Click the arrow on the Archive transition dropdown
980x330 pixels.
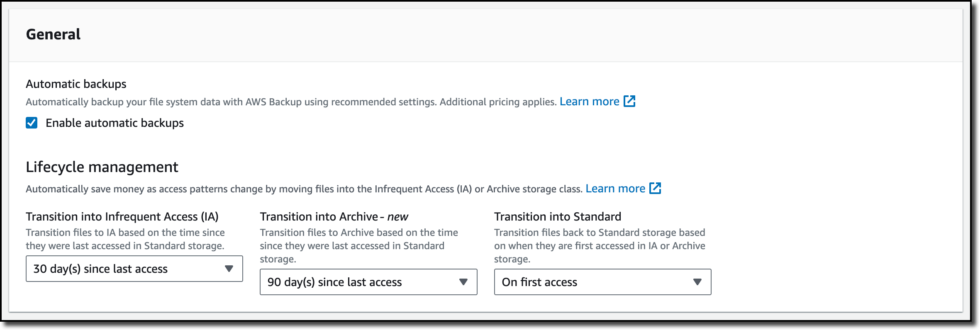tap(463, 282)
